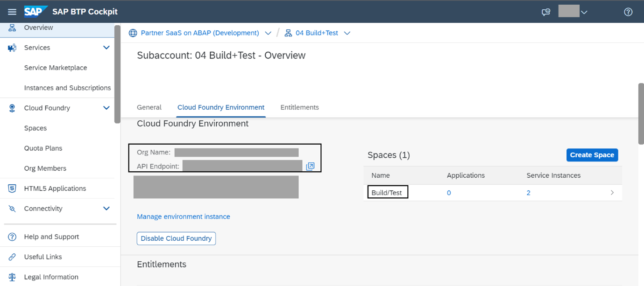Open Help and Support

point(51,237)
